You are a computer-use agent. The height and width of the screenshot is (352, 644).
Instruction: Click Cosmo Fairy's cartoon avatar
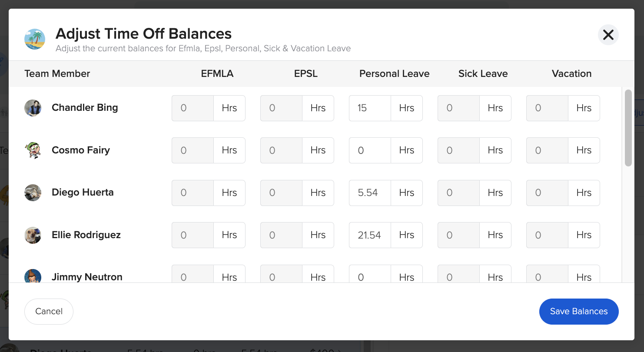pyautogui.click(x=33, y=150)
